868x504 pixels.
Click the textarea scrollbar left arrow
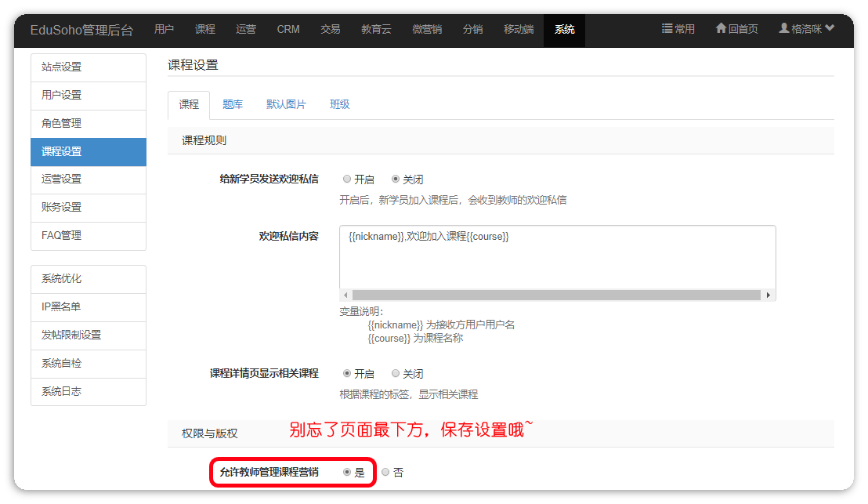345,296
